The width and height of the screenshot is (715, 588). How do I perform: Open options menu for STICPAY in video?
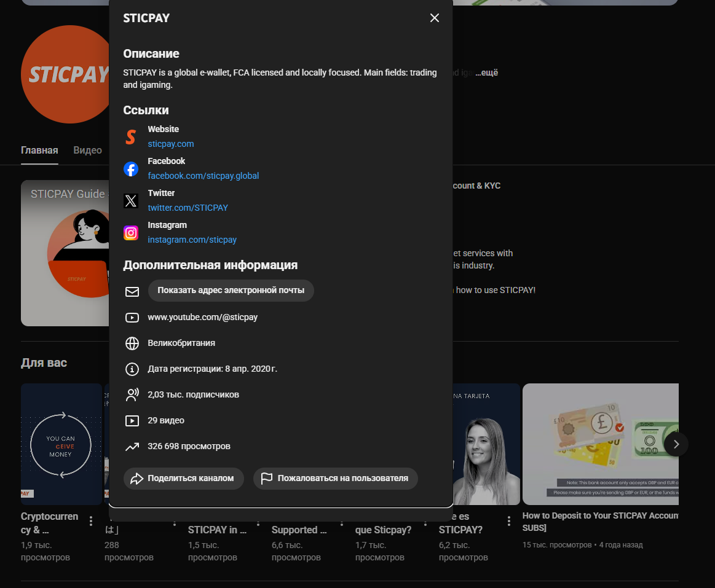tap(258, 523)
